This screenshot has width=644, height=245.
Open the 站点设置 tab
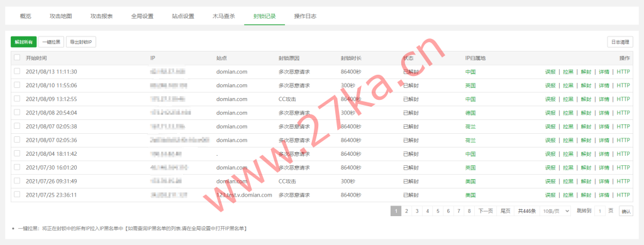click(183, 16)
